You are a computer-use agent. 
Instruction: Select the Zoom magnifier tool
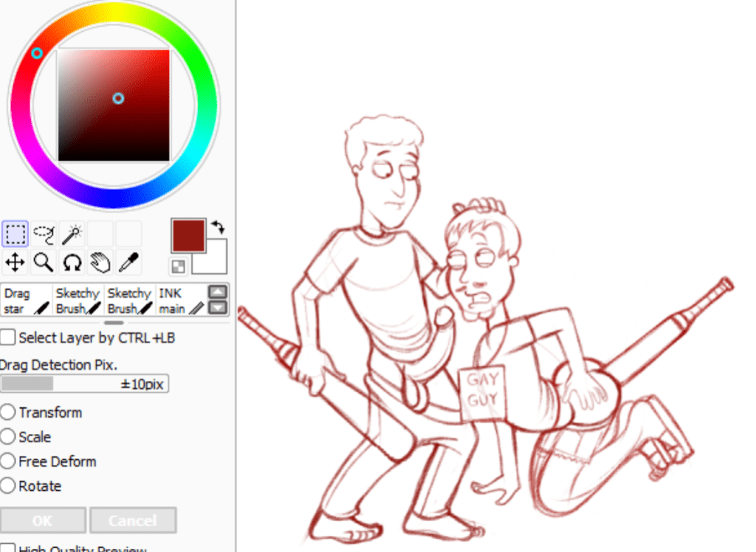click(x=44, y=262)
